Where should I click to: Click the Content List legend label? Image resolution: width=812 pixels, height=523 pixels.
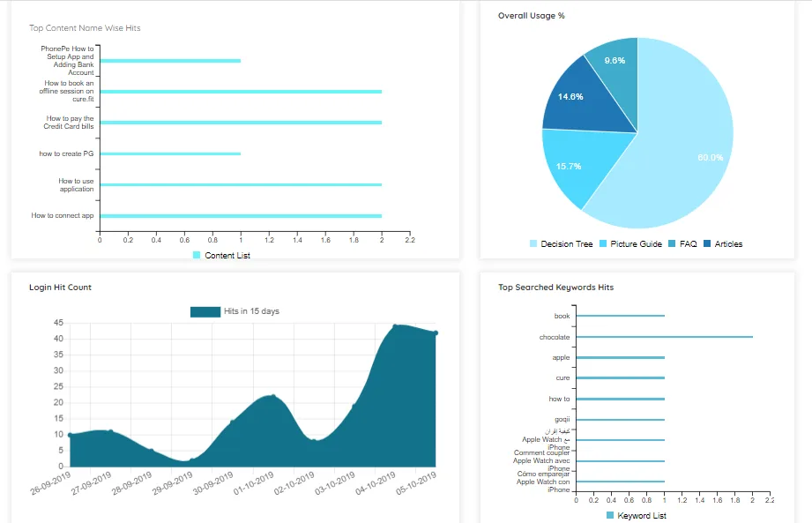click(x=227, y=256)
